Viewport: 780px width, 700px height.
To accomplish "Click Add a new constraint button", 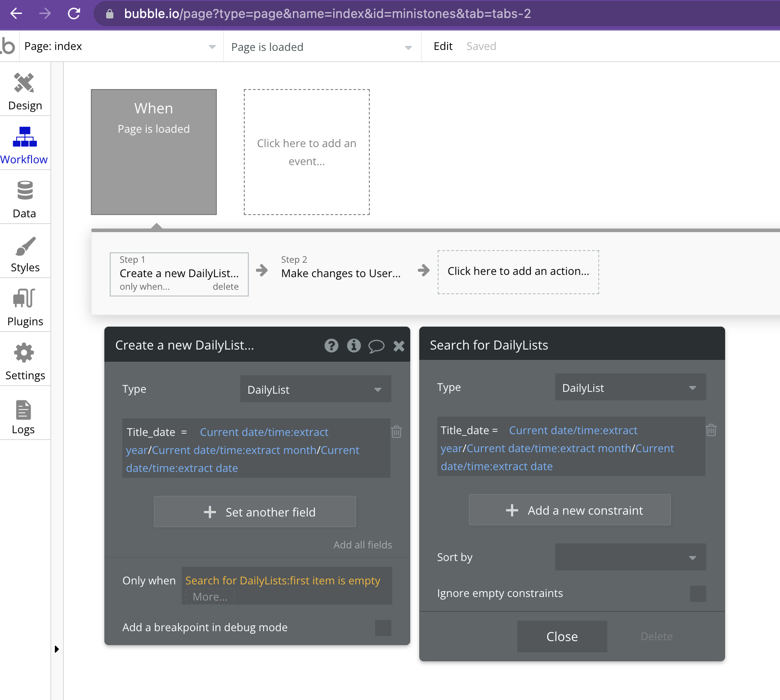I will 570,510.
